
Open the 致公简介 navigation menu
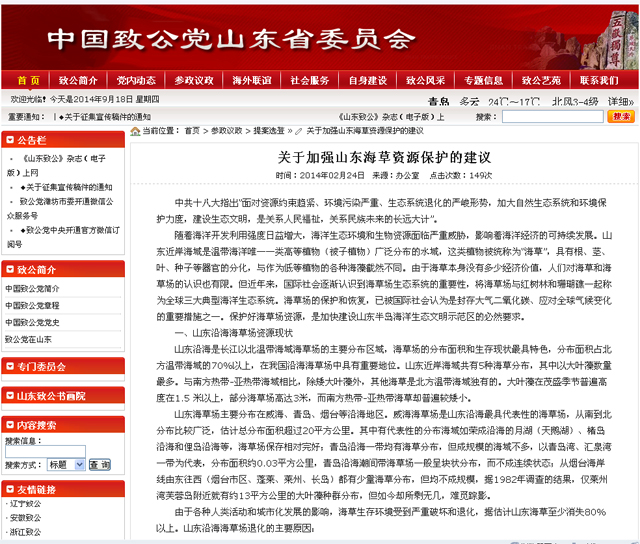pyautogui.click(x=78, y=80)
